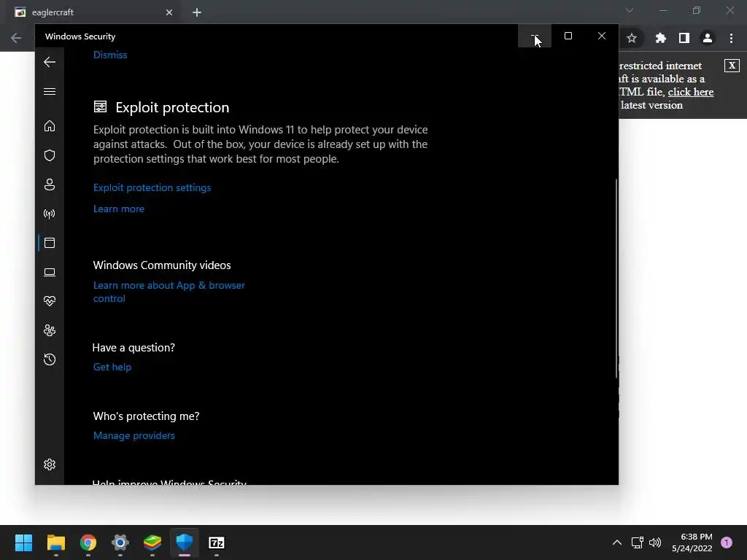Close the eaglercraft banner with X
Image resolution: width=747 pixels, height=560 pixels.
(732, 66)
